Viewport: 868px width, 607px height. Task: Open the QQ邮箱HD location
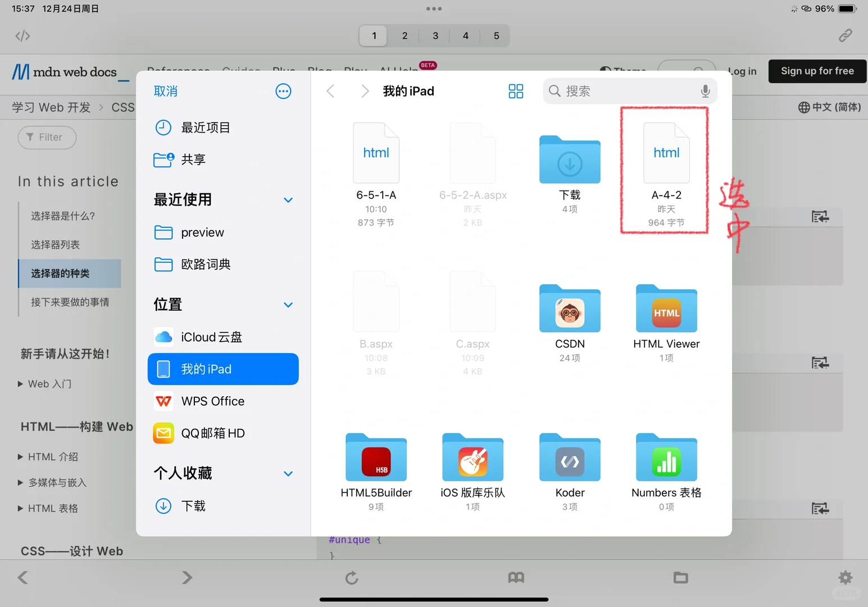click(x=213, y=433)
